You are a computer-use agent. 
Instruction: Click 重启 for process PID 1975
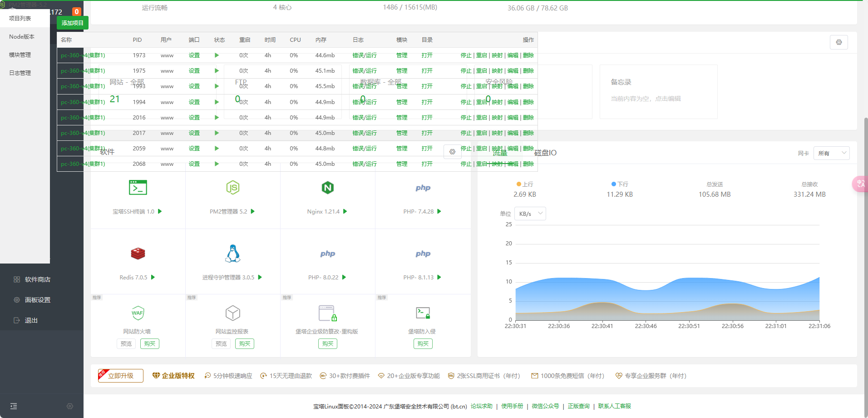(482, 71)
